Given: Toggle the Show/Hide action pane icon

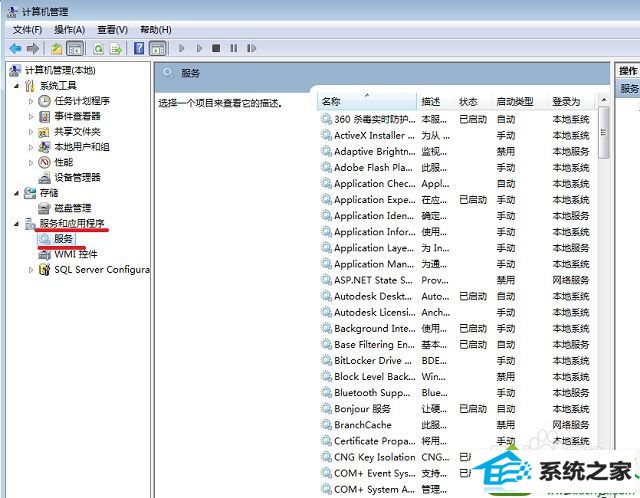Looking at the screenshot, I should tap(158, 49).
